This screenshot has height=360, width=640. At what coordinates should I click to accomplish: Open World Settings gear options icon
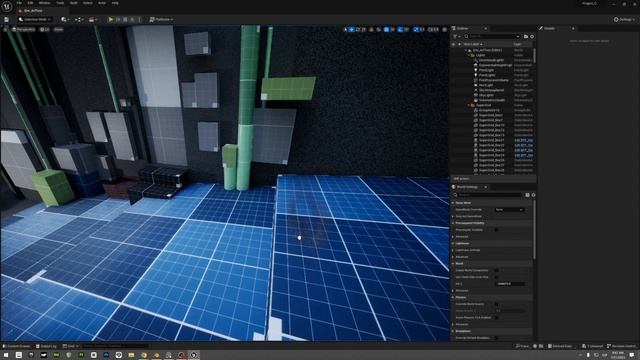(533, 195)
